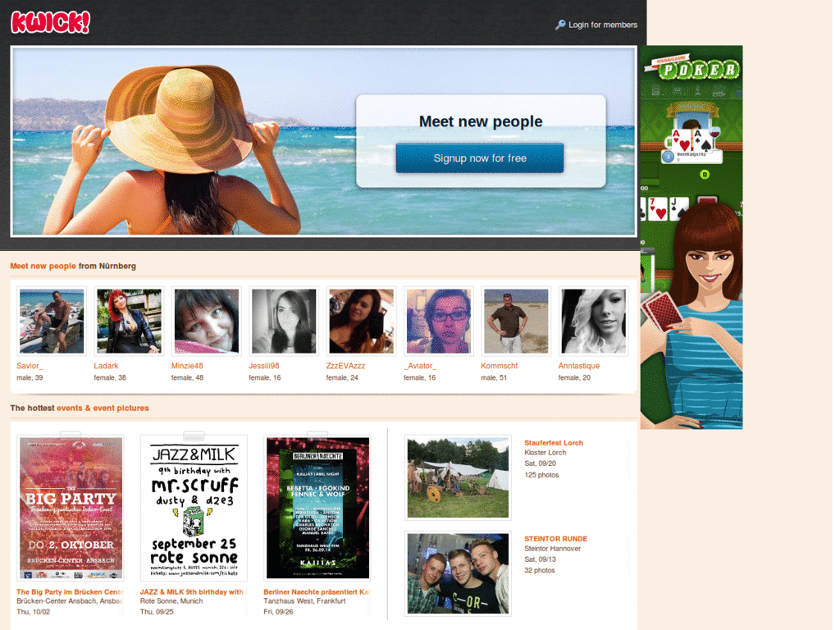Click the Minzie48 username link
Screen dimensions: 840x630
(x=187, y=366)
